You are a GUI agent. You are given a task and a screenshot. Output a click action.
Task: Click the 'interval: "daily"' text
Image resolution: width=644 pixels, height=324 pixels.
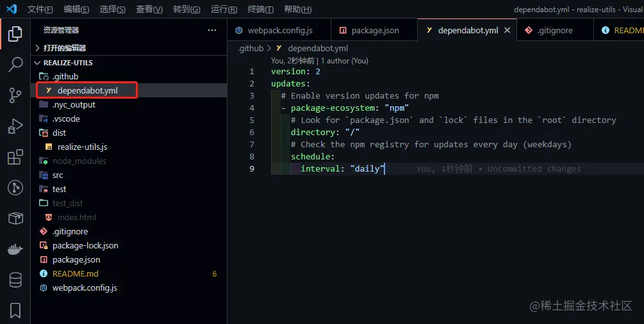(343, 169)
